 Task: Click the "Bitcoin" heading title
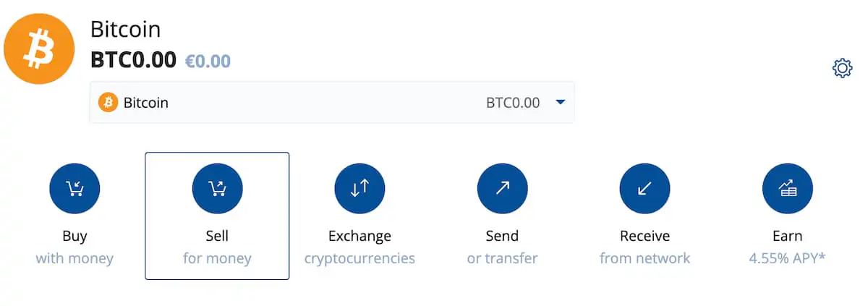(x=125, y=30)
